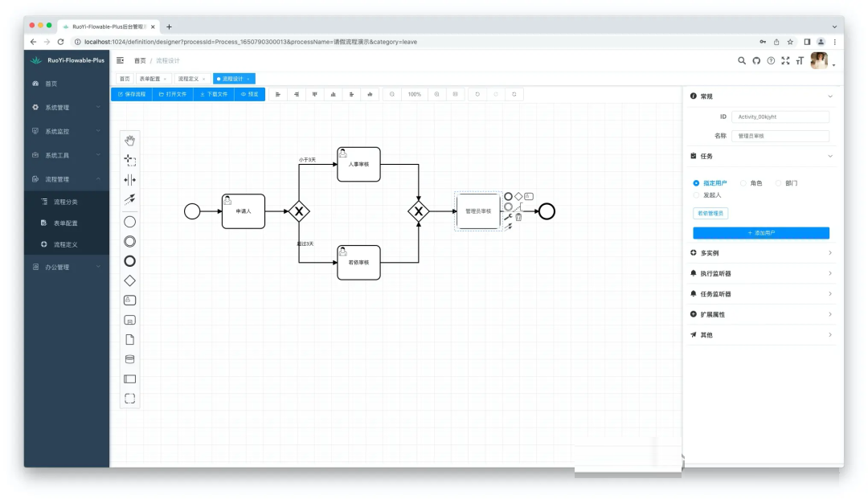This screenshot has height=499, width=868.
Task: Pick the create gateway diamond in palette
Action: coord(129,280)
